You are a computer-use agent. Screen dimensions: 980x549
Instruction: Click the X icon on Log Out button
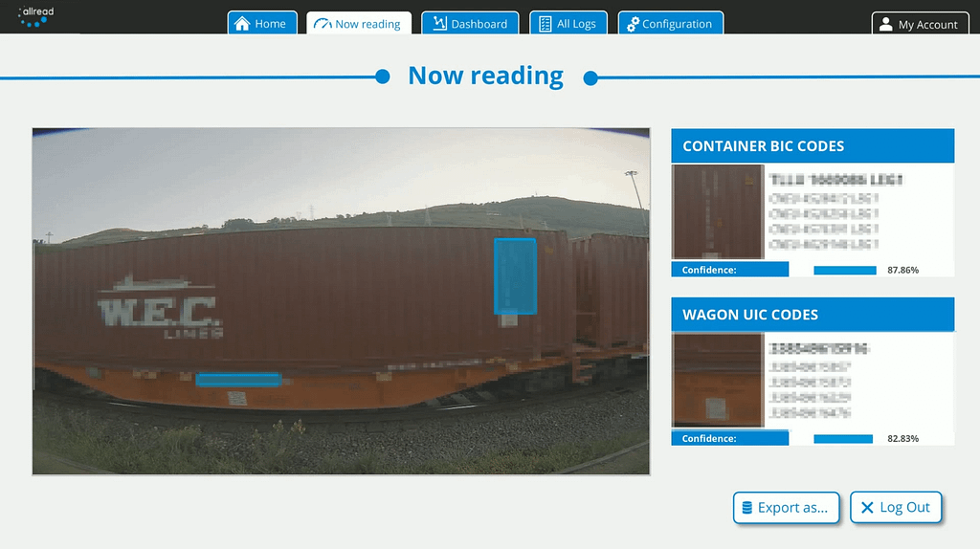click(867, 508)
